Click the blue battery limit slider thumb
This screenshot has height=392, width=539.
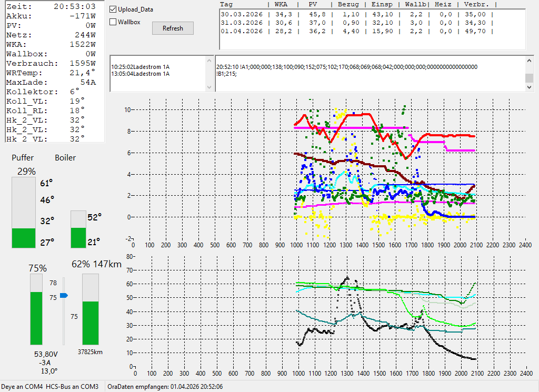click(64, 296)
